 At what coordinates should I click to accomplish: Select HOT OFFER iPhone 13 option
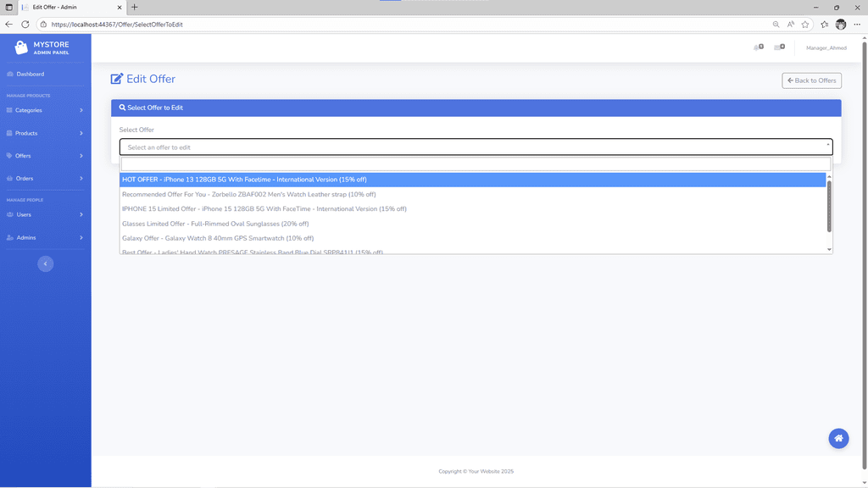tap(473, 180)
